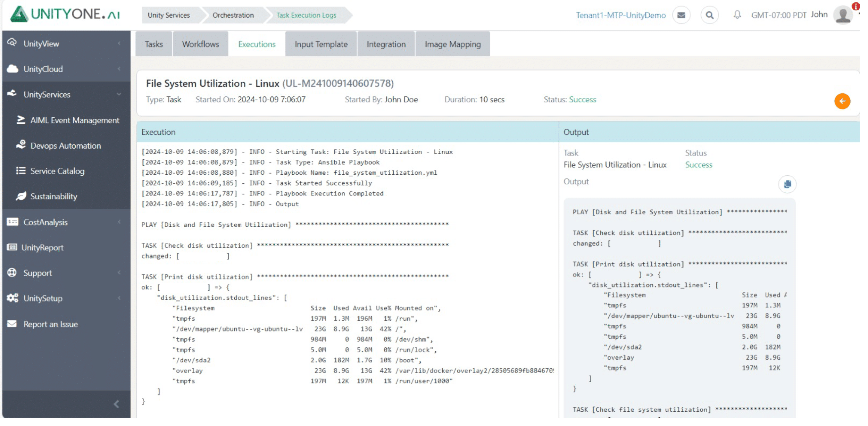
Task: Click Task Execution Logs breadcrumb
Action: (307, 15)
